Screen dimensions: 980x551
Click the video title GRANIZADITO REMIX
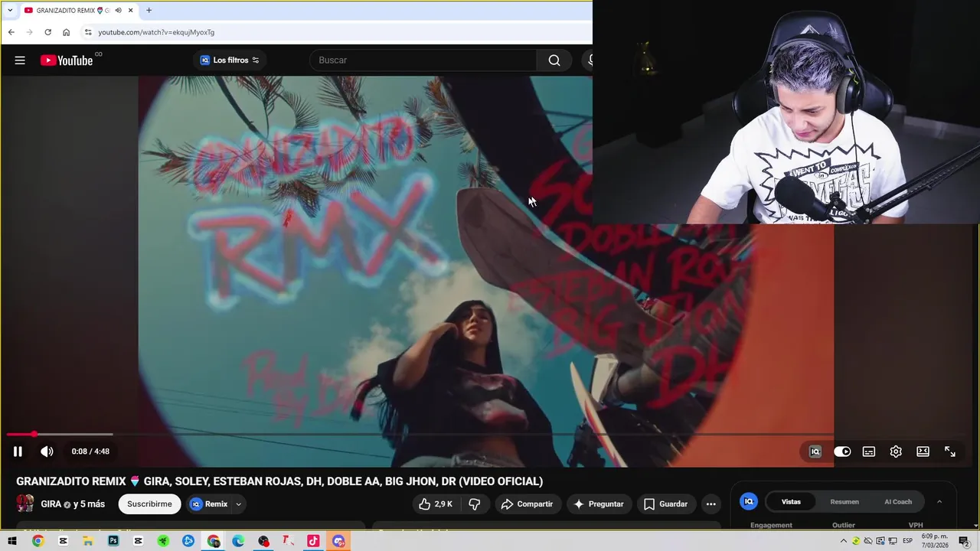point(279,481)
